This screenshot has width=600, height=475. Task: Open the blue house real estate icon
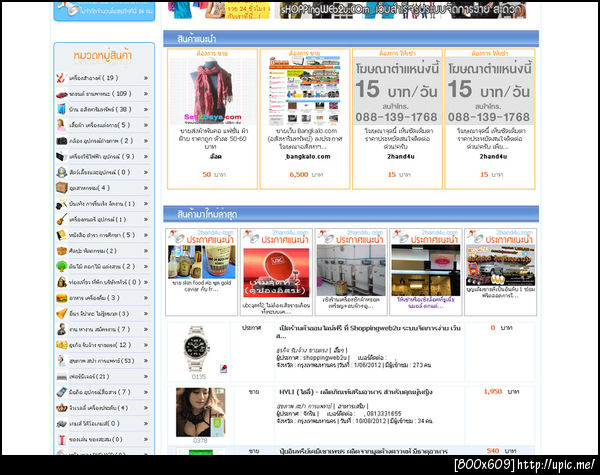pos(62,109)
